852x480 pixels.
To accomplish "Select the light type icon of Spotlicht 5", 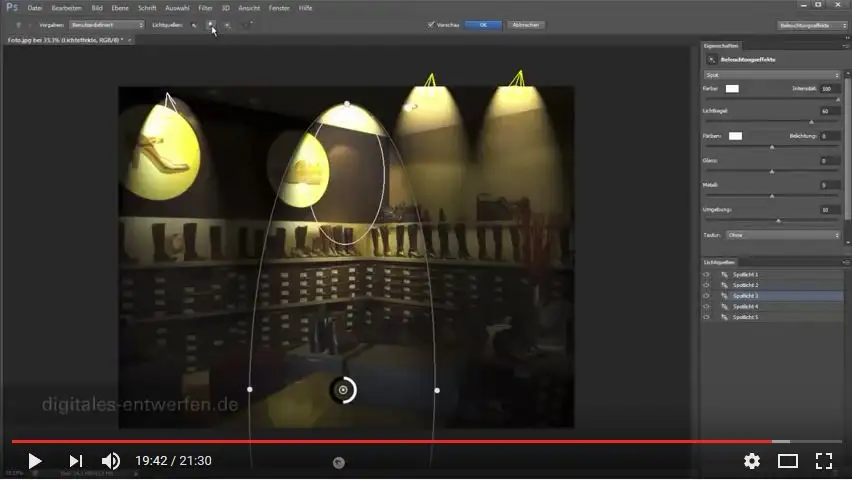I will point(724,317).
